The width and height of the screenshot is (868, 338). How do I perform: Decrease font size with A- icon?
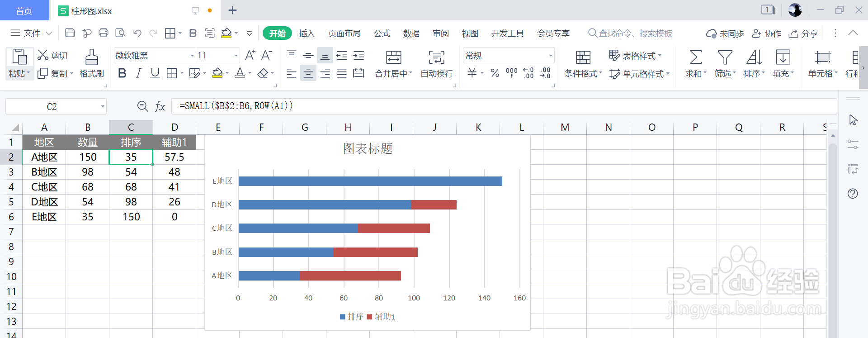click(x=267, y=55)
